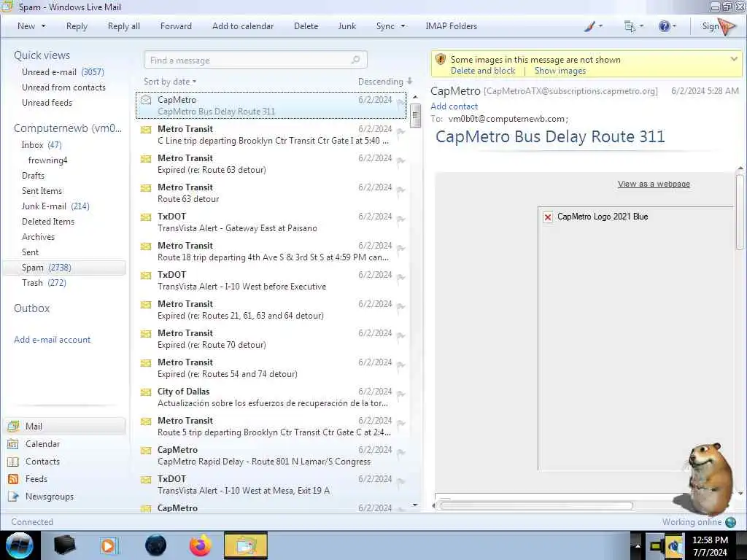Click the taskbar clock showing 12:58 PM
The height and width of the screenshot is (560, 747).
click(710, 545)
